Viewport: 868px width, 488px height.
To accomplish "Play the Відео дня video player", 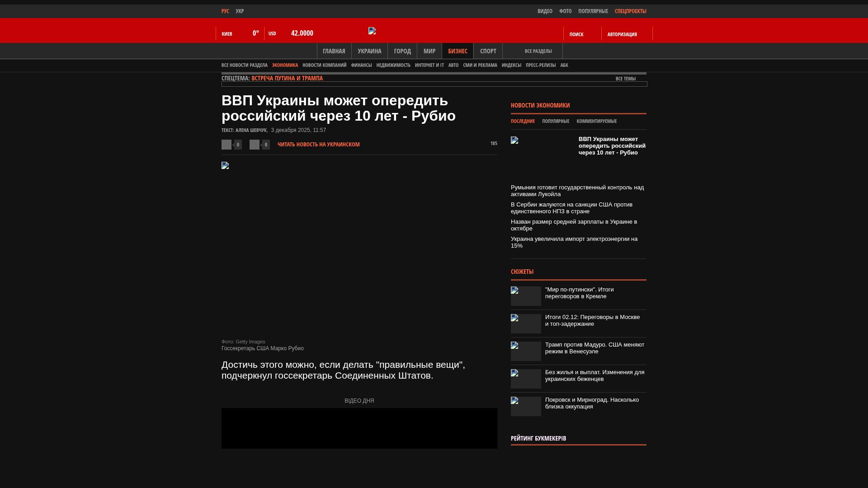I will click(359, 428).
